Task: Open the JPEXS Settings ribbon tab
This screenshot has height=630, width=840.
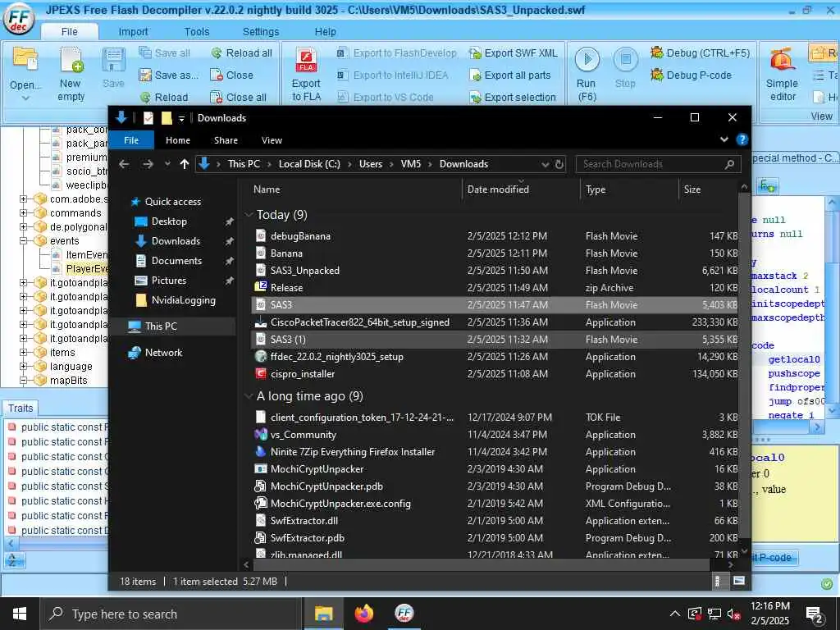Action: 261,32
